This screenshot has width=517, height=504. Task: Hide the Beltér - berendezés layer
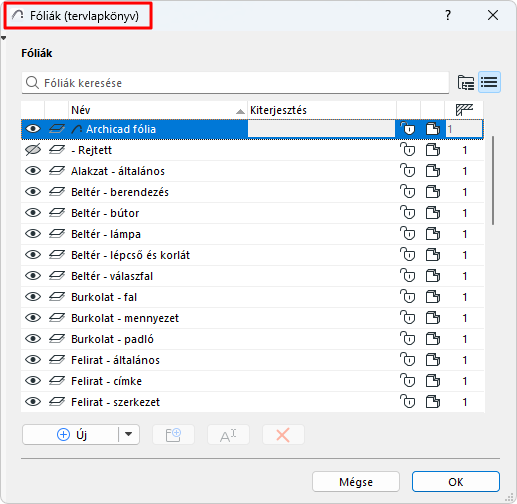(33, 192)
